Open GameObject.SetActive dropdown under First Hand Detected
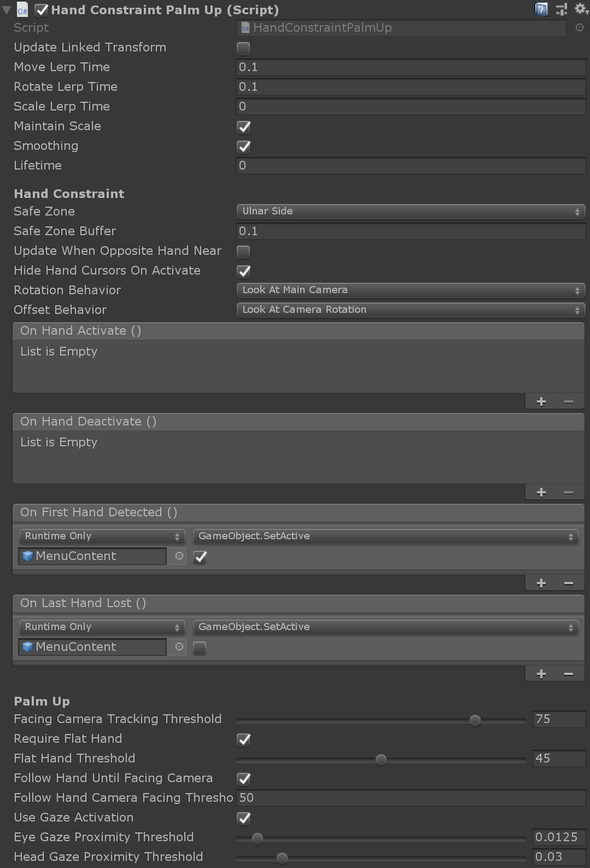 pyautogui.click(x=386, y=536)
